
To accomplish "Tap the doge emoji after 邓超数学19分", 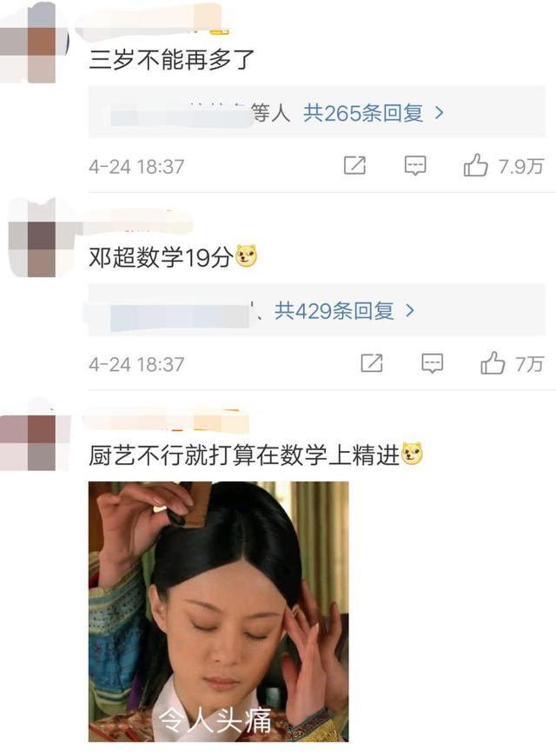I will tap(246, 256).
